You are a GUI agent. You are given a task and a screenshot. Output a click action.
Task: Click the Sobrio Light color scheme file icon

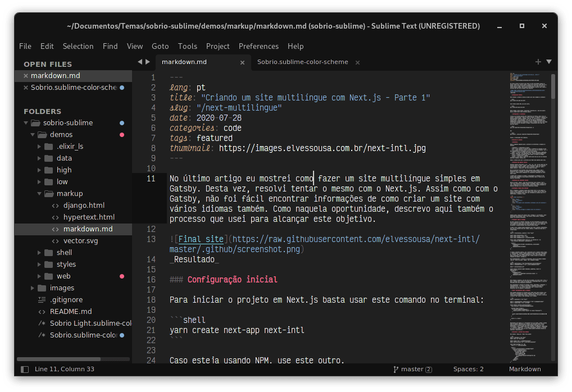42,323
